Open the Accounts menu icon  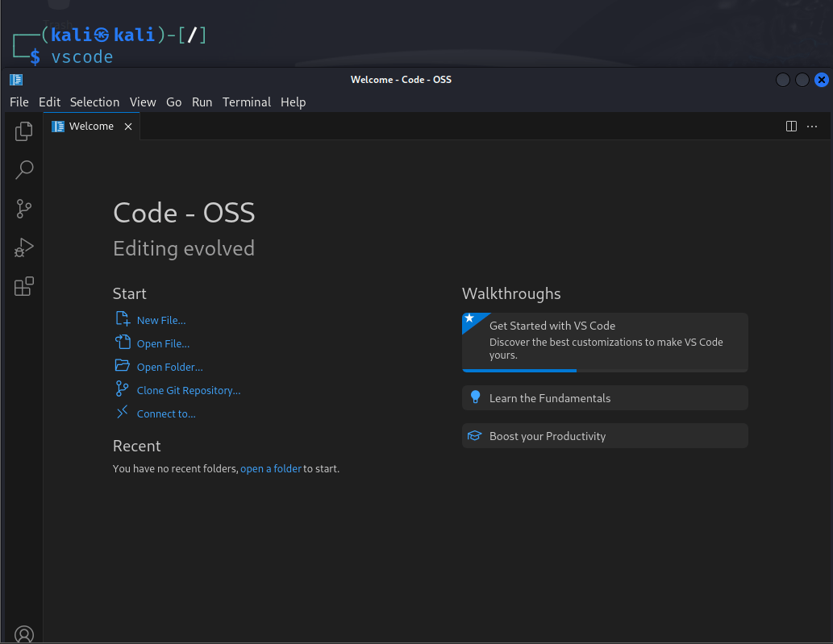(x=24, y=634)
